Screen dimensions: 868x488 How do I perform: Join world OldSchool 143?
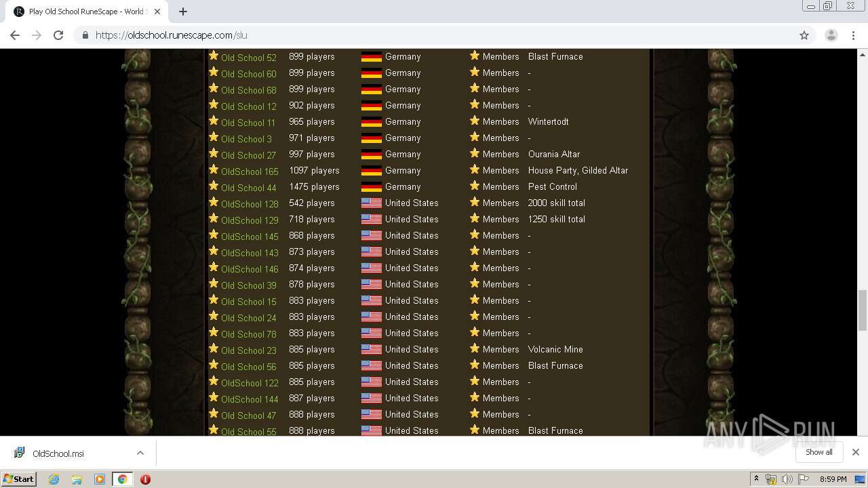pyautogui.click(x=250, y=253)
